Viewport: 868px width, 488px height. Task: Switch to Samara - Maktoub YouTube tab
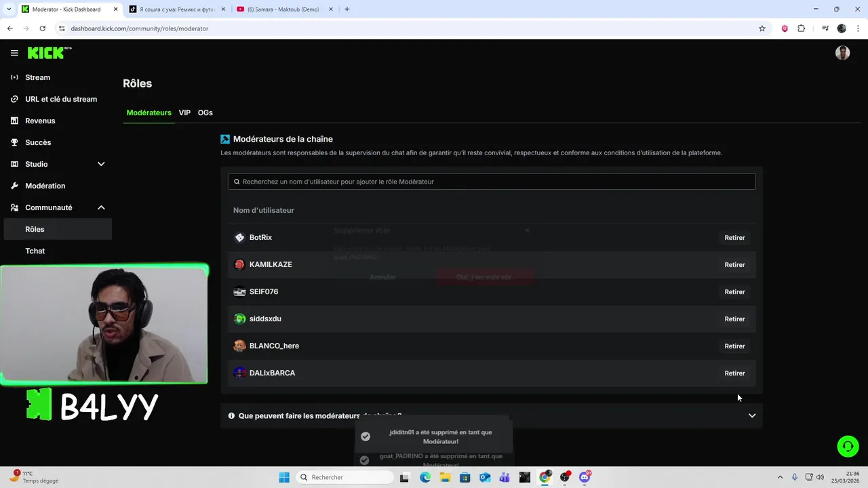pos(283,9)
